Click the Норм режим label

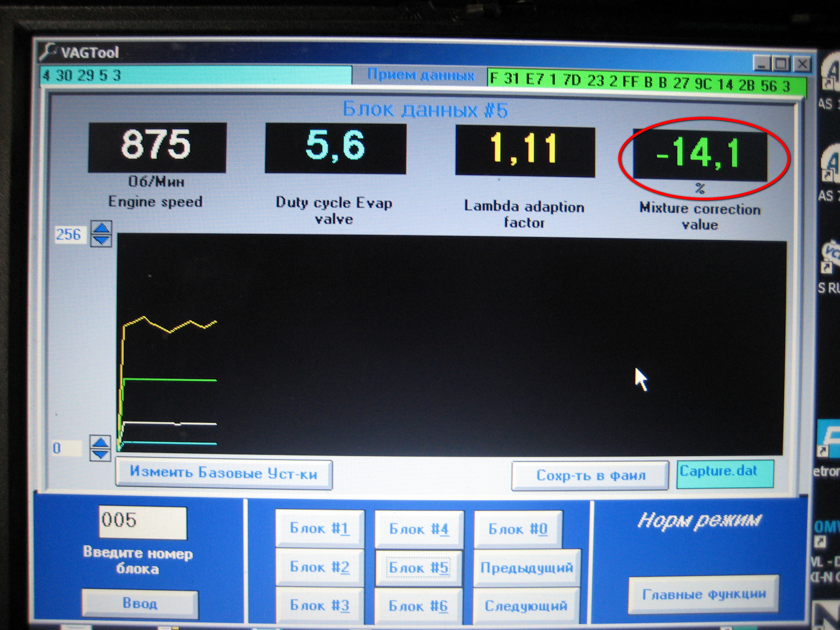(700, 521)
